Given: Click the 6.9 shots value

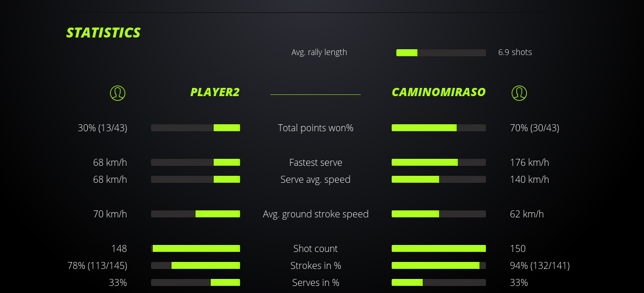Looking at the screenshot, I should pos(515,52).
